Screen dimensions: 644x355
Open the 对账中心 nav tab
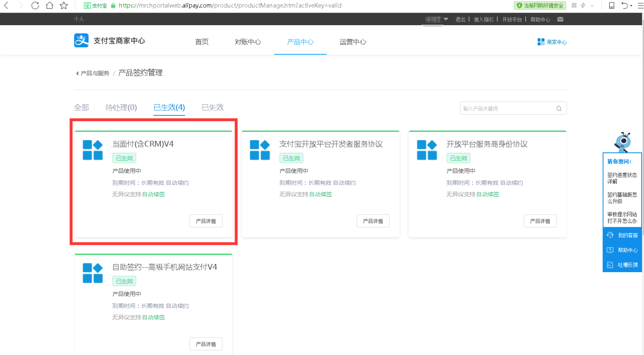[x=248, y=42]
